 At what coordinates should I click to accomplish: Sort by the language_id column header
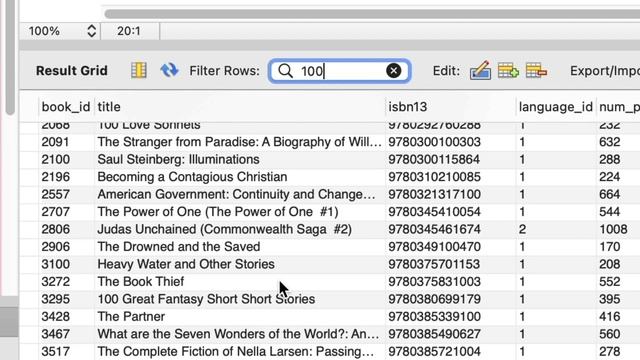tap(556, 107)
